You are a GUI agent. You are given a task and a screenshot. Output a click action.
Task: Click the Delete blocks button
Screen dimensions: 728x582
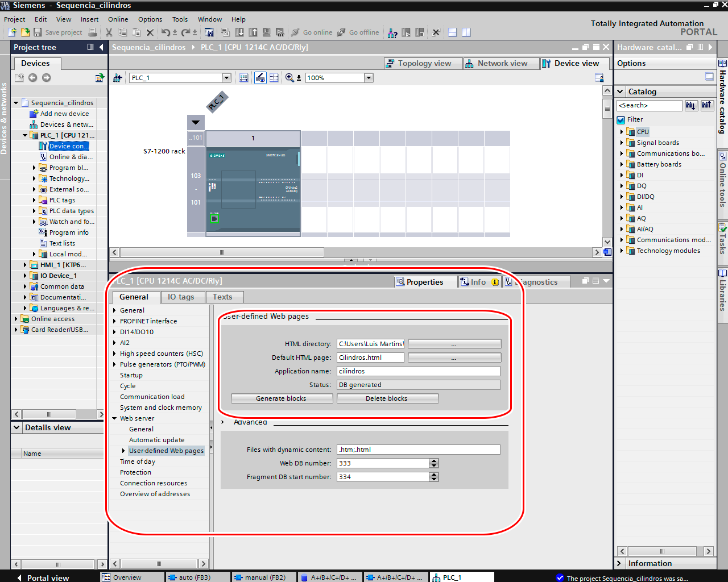(x=387, y=398)
